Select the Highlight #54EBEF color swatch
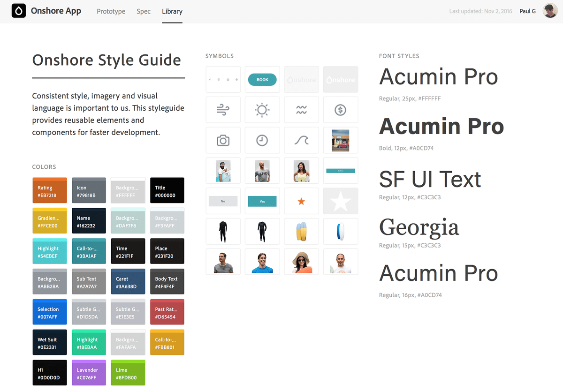 [49, 251]
